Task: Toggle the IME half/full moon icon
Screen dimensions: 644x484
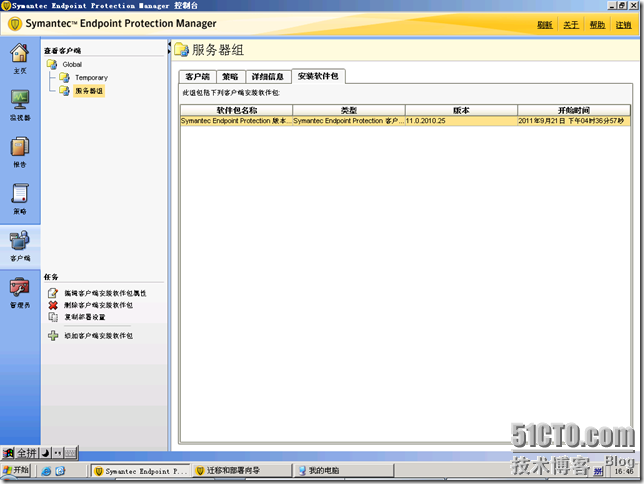Action: click(x=45, y=453)
